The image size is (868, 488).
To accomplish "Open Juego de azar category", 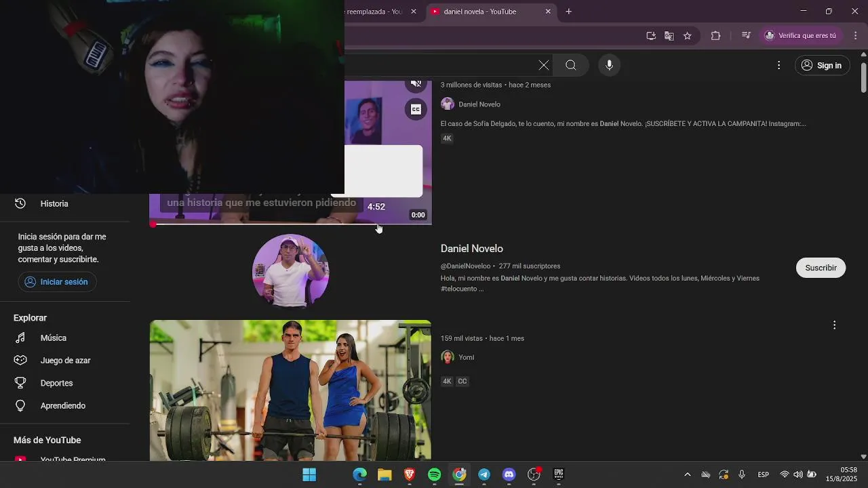I will (x=64, y=361).
